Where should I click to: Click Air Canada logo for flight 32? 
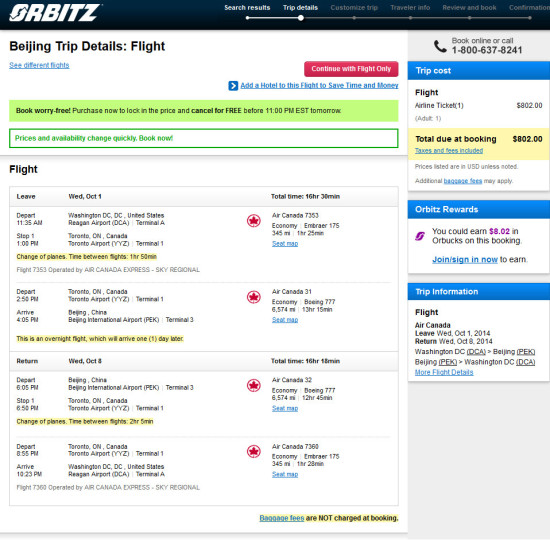click(x=254, y=386)
